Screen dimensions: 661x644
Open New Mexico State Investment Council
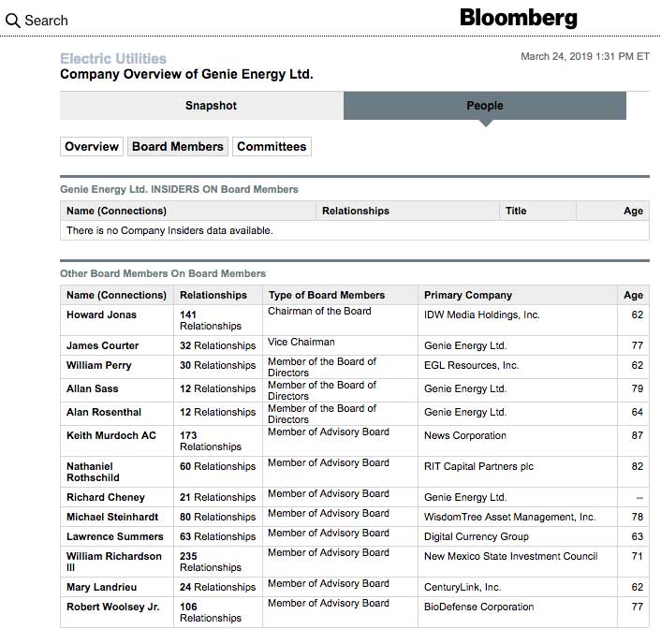point(511,556)
